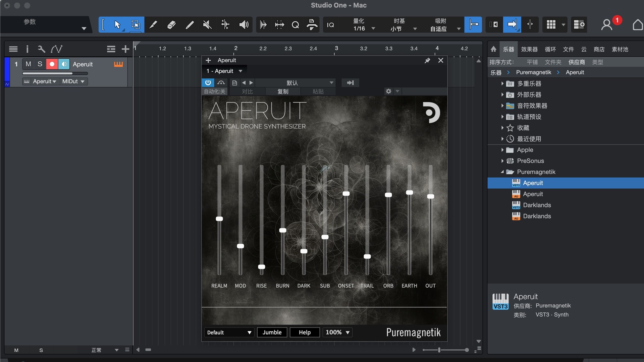Toggle plugin power bypass button
This screenshot has height=362, width=644.
tap(208, 83)
